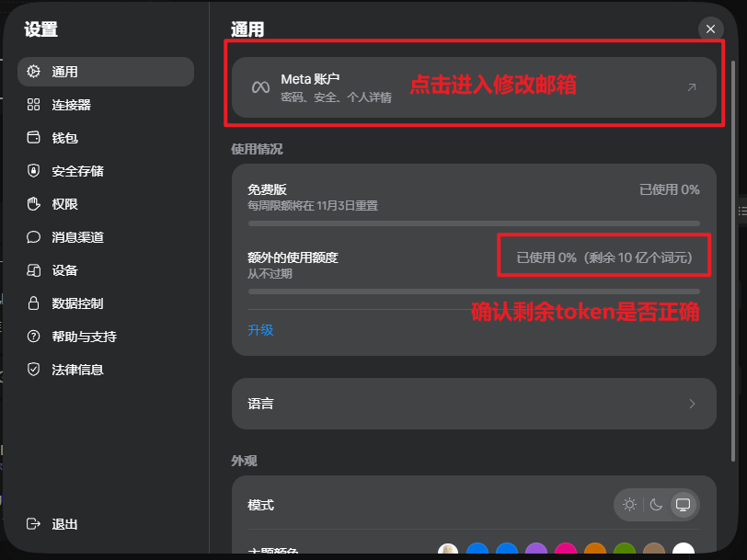Close the settings dialog with the X
This screenshot has height=560, width=747.
coord(710,29)
